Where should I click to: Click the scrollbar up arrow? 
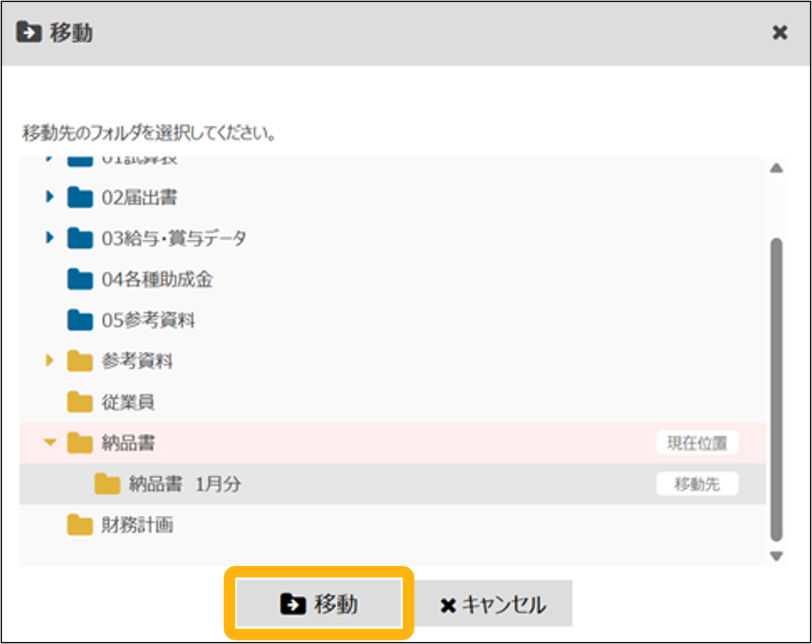(776, 168)
